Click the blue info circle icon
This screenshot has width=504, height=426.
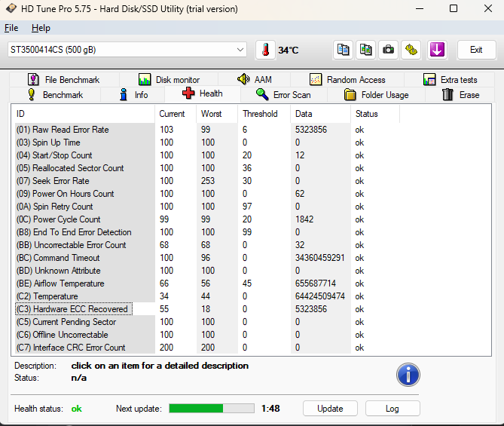tap(408, 375)
